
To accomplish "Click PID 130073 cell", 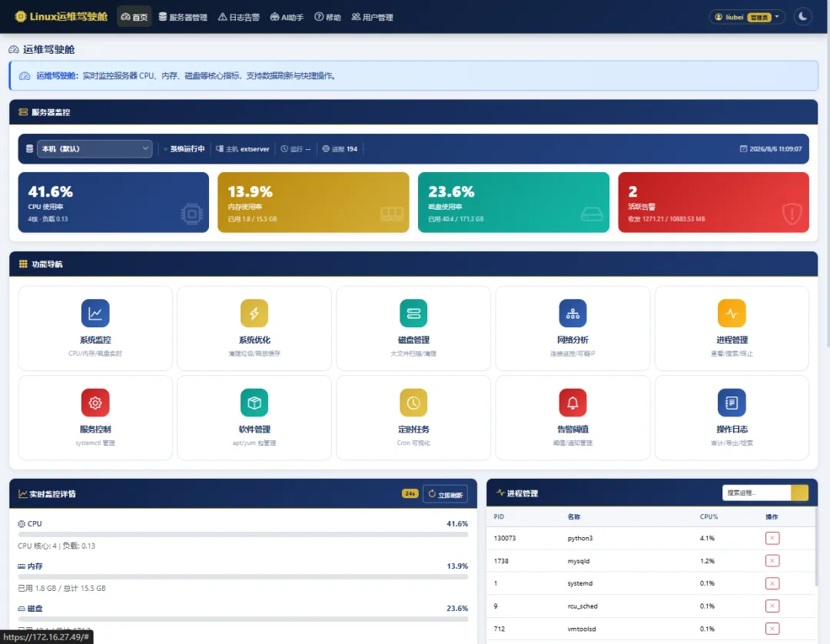I will (504, 538).
